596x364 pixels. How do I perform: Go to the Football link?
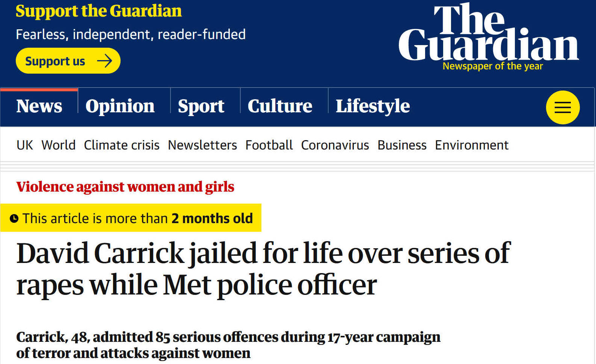pos(269,145)
